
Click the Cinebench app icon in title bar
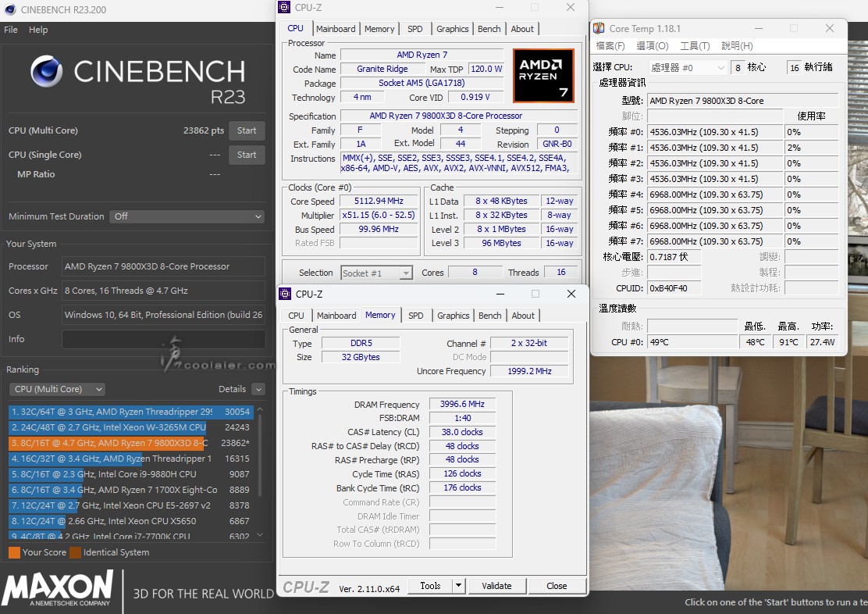tap(10, 9)
